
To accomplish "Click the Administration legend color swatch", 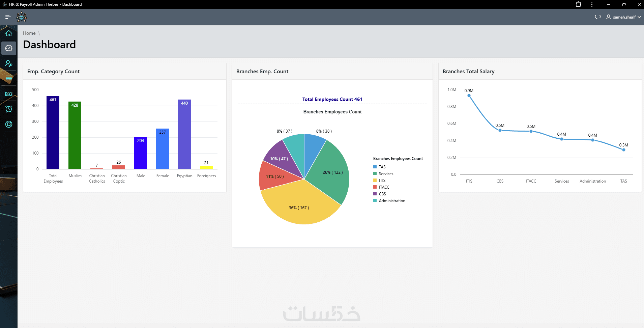I will point(375,201).
